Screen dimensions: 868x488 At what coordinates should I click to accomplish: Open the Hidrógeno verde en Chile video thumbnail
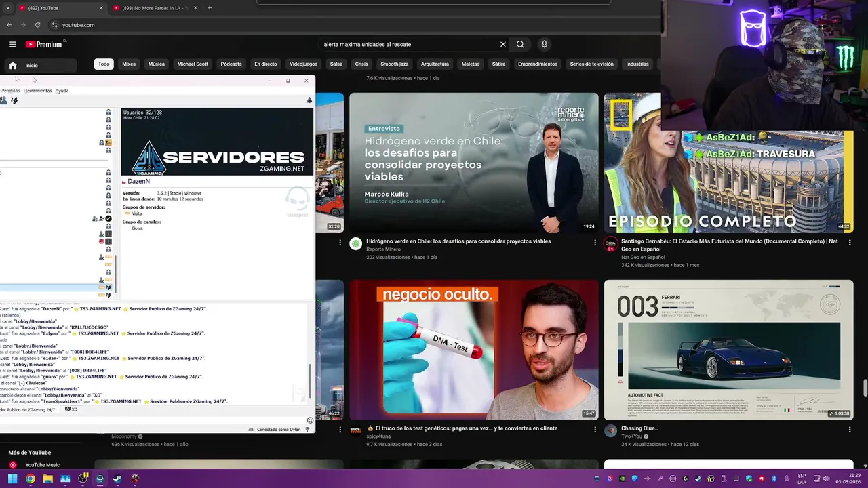[x=474, y=163]
